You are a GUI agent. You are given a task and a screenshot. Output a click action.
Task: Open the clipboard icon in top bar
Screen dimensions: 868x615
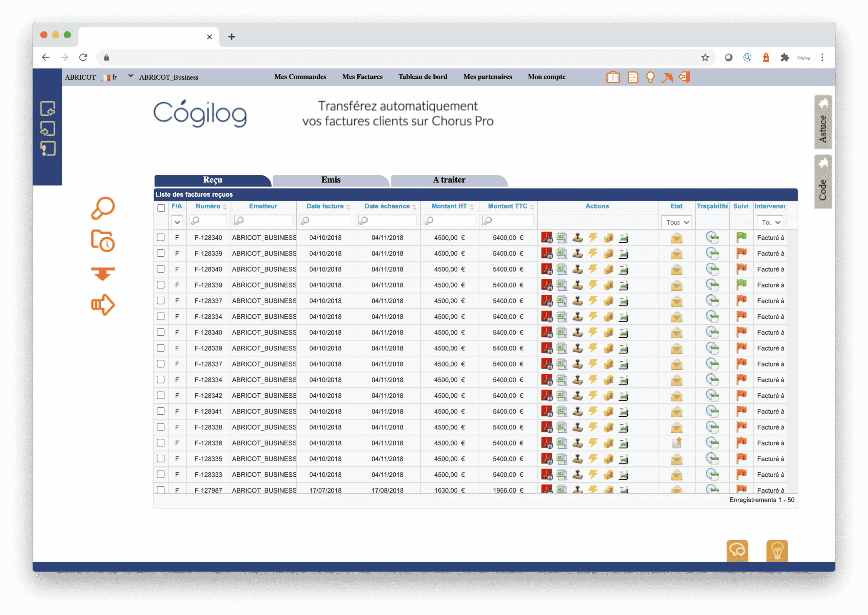(613, 77)
